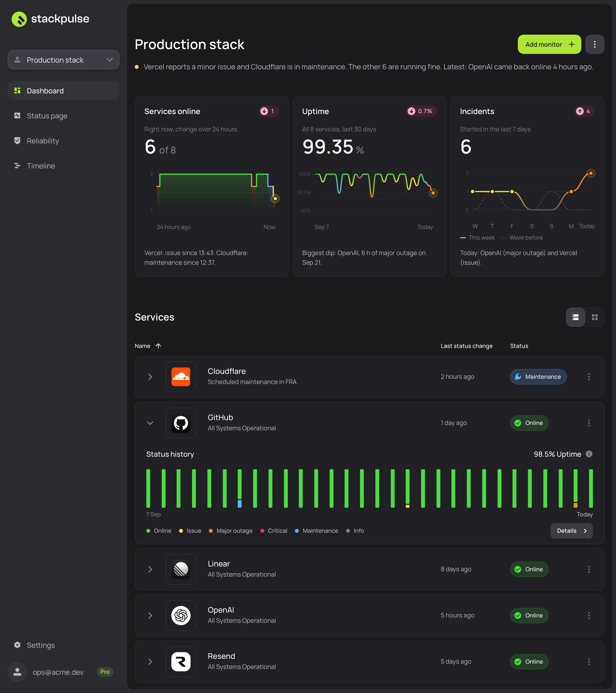Click the orange outage bar in status history
616x693 pixels.
pyautogui.click(x=575, y=505)
